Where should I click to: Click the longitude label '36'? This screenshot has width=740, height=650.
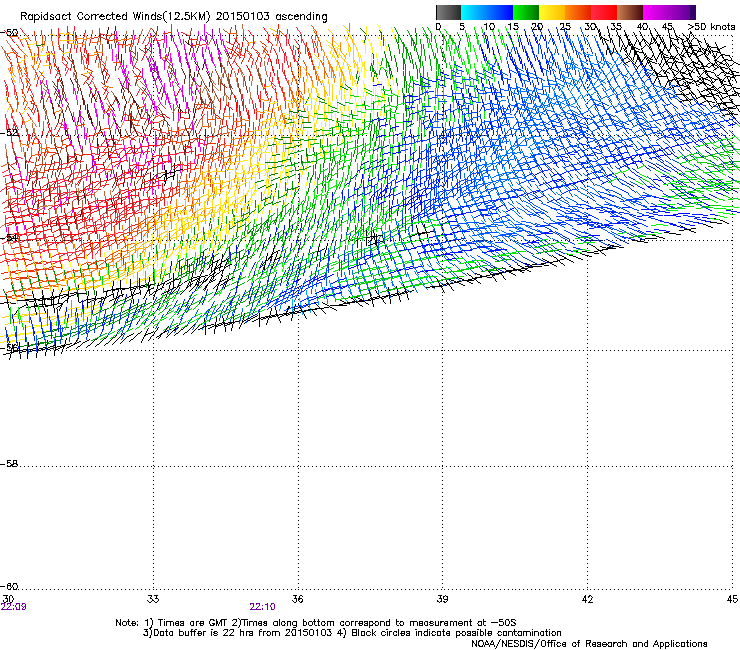[297, 599]
